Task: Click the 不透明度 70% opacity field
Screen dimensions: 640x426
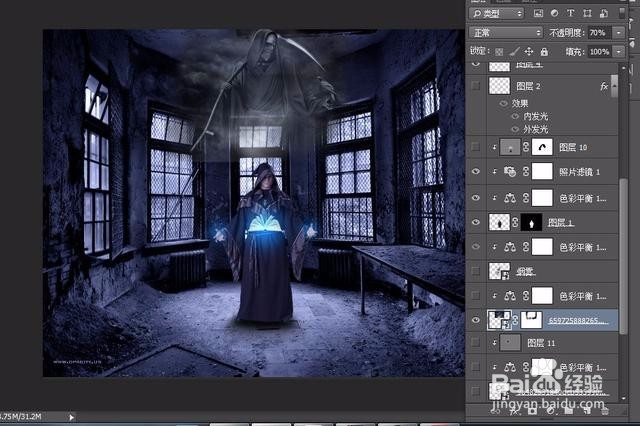Action: 599,32
